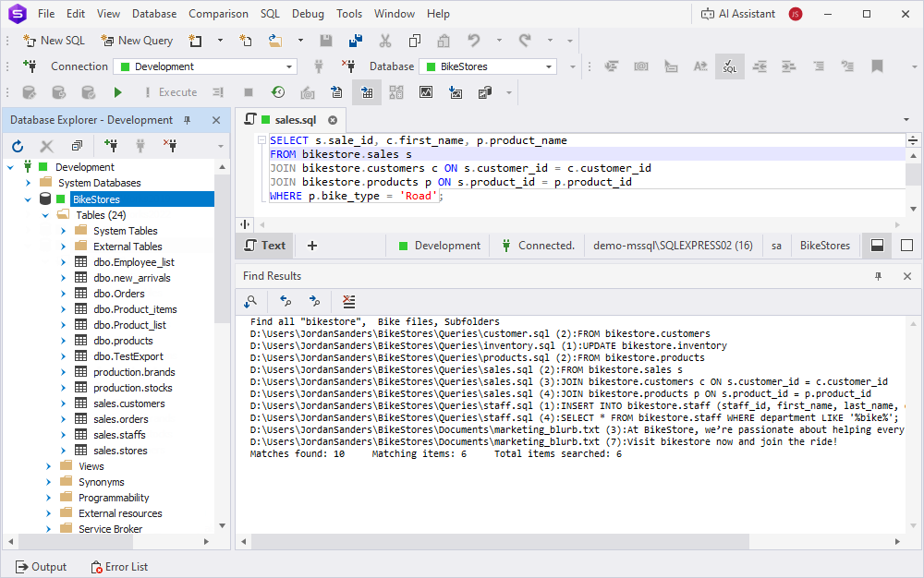Image resolution: width=924 pixels, height=578 pixels.
Task: Toggle full-screen layout icon near BikeStores status
Action: tap(906, 246)
